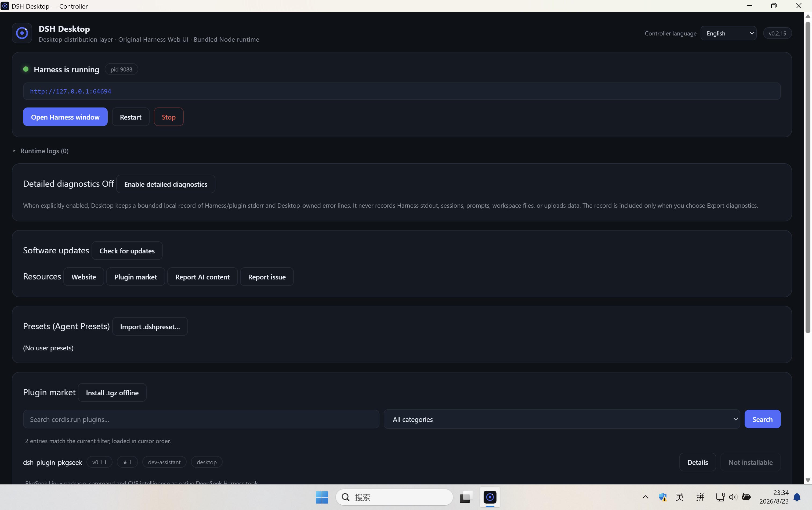Click the v0.2.15 version badge
Image resolution: width=812 pixels, height=510 pixels.
point(777,33)
